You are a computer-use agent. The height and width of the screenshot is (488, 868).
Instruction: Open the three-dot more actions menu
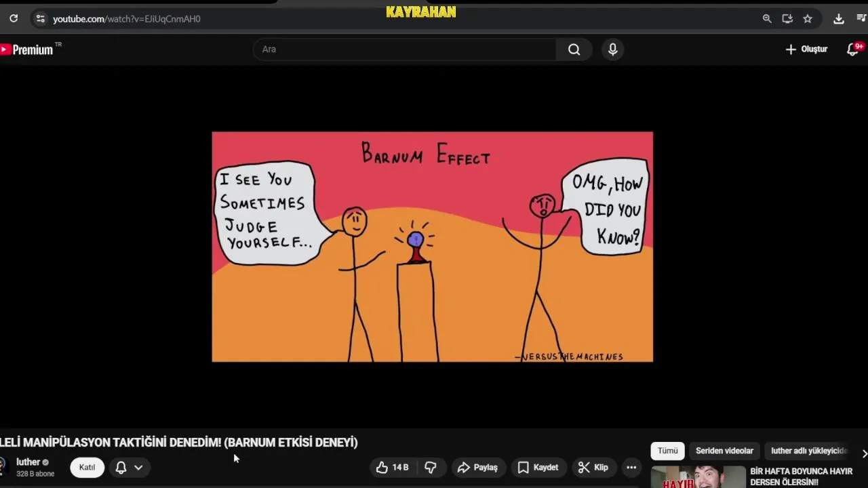[x=631, y=467]
